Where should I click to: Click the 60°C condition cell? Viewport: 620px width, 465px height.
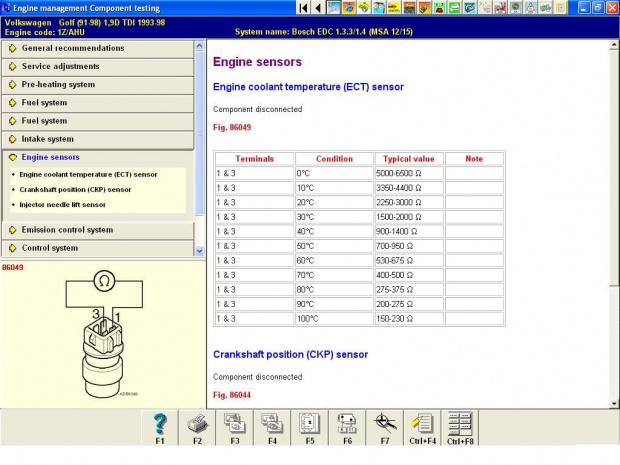point(334,261)
